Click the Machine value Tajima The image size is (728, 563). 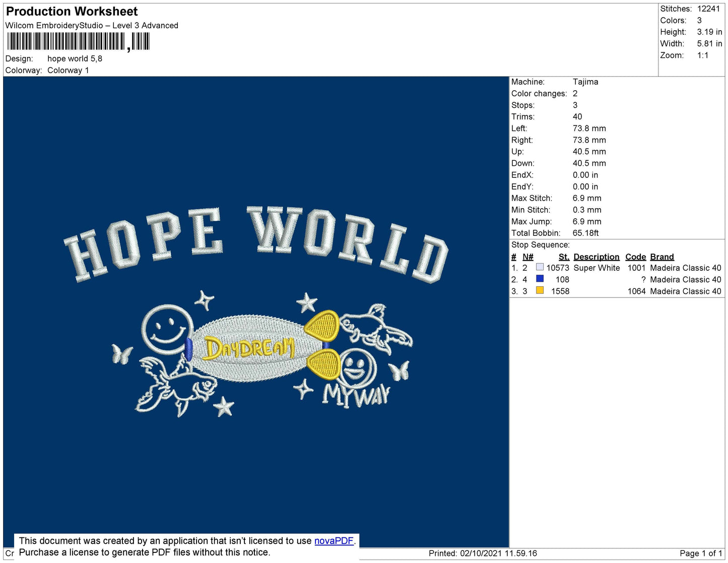pyautogui.click(x=585, y=82)
